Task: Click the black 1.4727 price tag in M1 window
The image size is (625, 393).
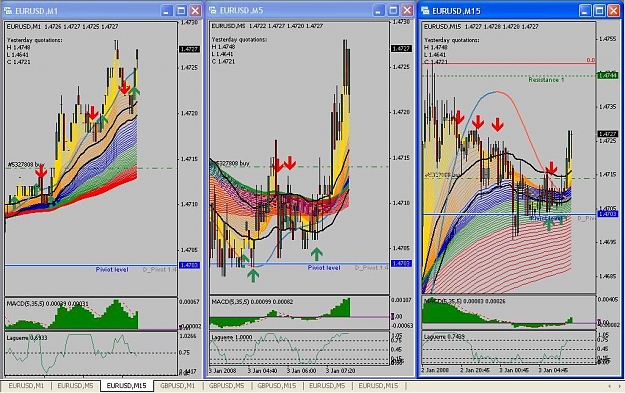Action: pyautogui.click(x=189, y=49)
